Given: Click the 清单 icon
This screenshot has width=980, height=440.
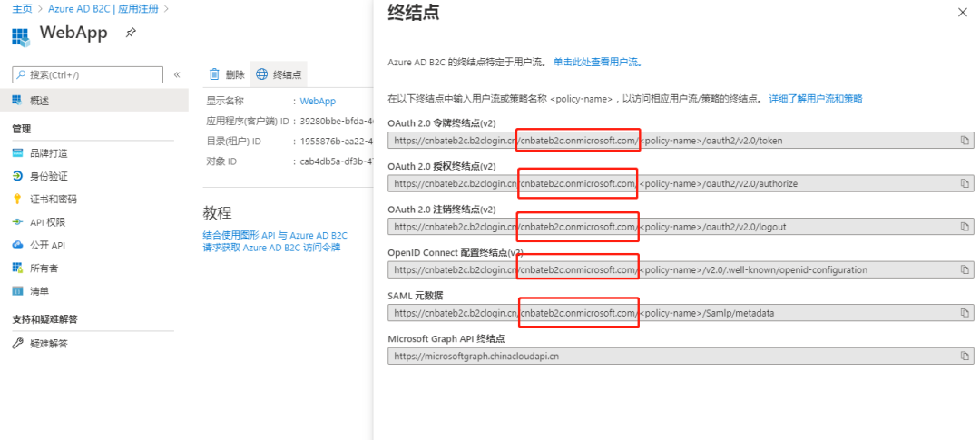Looking at the screenshot, I should [x=17, y=291].
